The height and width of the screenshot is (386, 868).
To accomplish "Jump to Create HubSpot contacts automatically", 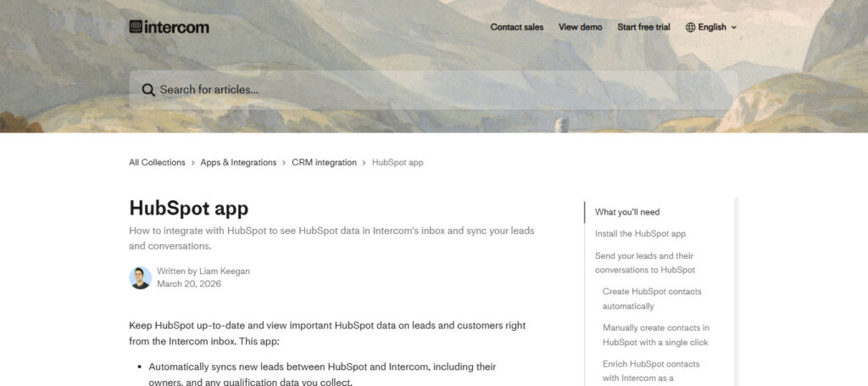I will tap(652, 299).
